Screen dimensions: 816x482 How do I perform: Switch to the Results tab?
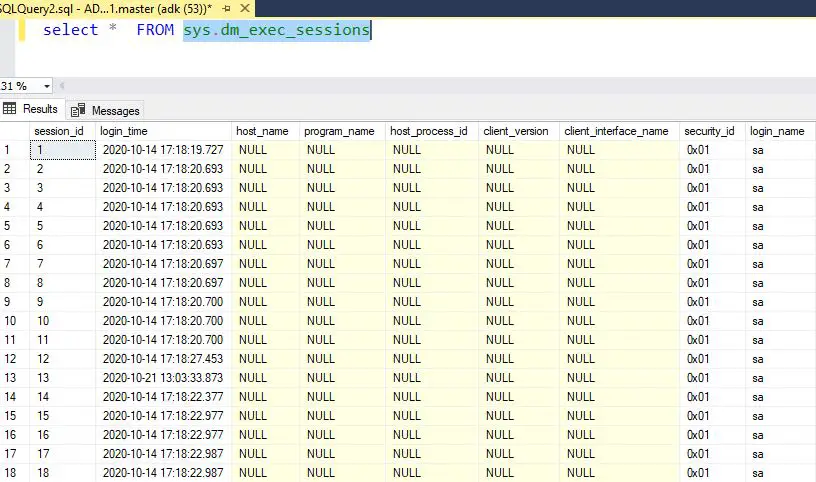(32, 109)
